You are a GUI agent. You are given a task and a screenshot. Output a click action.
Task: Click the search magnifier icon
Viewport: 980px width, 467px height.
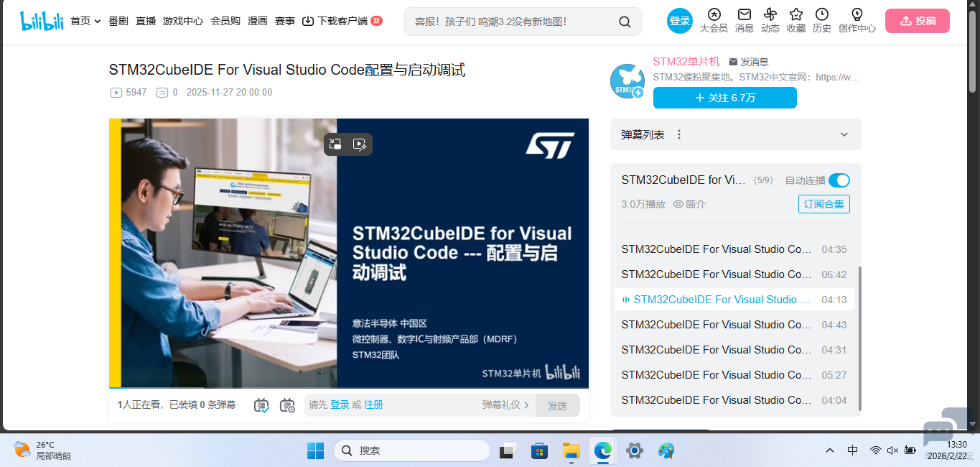pyautogui.click(x=625, y=22)
